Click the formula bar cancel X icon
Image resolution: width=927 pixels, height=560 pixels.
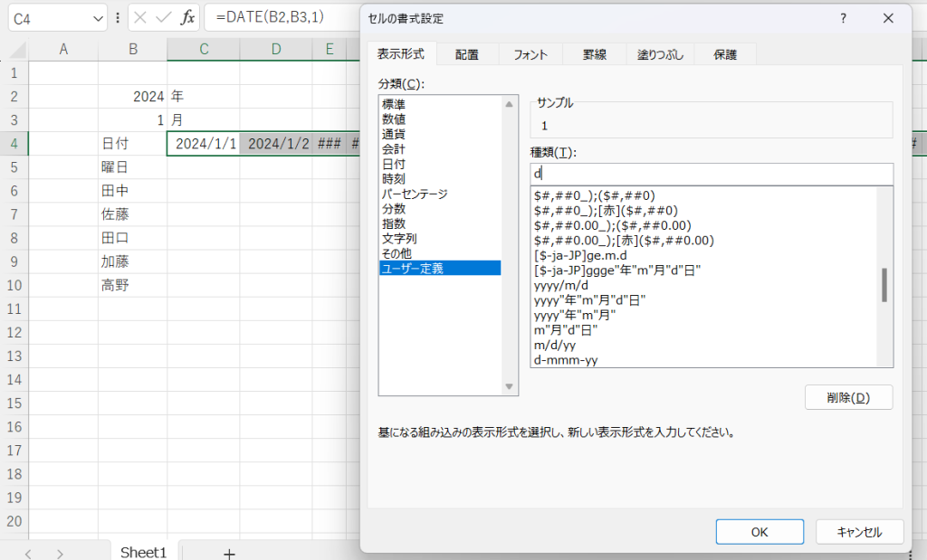[141, 17]
